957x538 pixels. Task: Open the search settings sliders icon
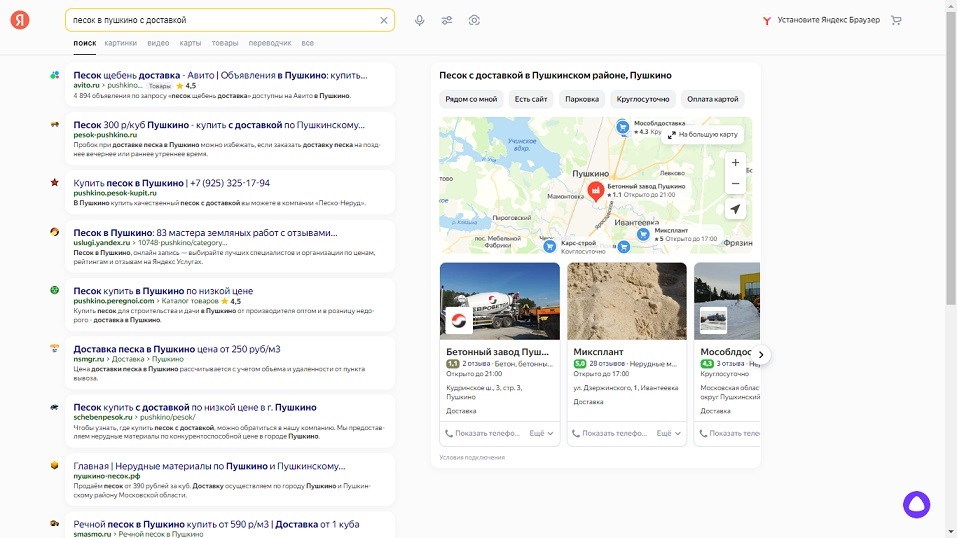point(447,20)
